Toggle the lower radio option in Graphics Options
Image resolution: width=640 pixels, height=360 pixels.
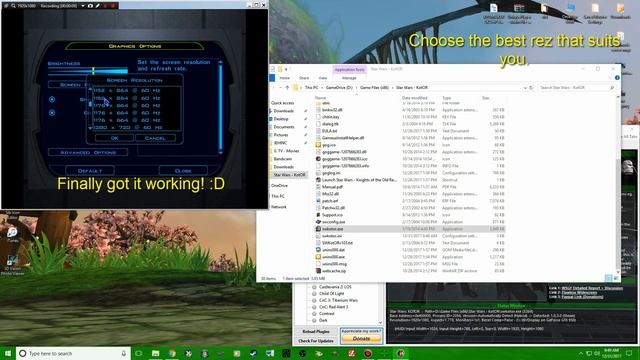pyautogui.click(x=52, y=113)
